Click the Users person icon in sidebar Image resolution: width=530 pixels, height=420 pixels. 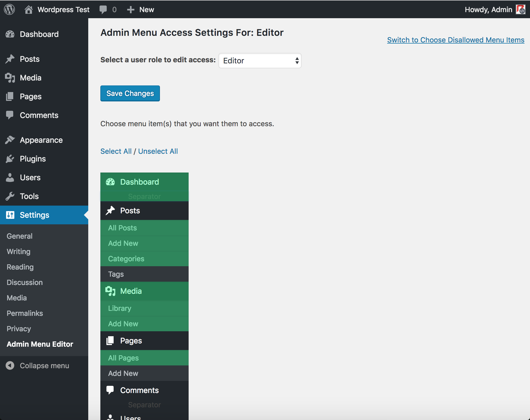10,177
